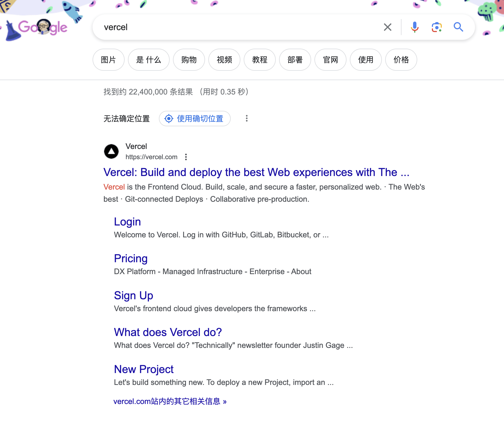Click the https://vercel.com URL text
The width and height of the screenshot is (504, 425).
[151, 157]
